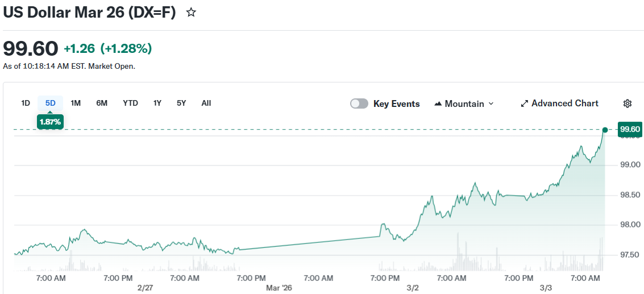The width and height of the screenshot is (644, 294).
Task: Click the 99.60 price label on axis
Action: pyautogui.click(x=630, y=130)
